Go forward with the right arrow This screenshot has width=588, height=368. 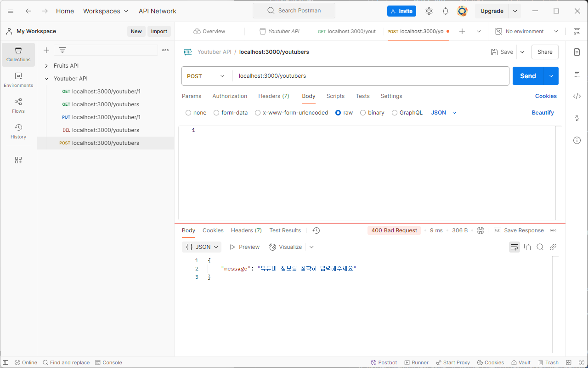tap(45, 11)
